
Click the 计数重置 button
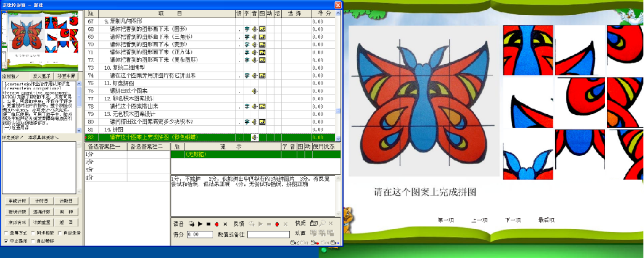[41, 223]
